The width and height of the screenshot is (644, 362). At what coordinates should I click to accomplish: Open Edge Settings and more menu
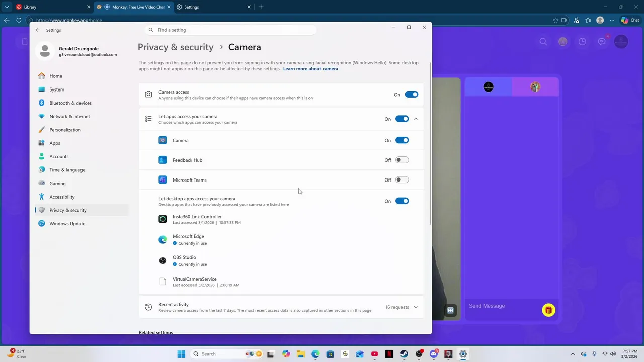tap(612, 20)
